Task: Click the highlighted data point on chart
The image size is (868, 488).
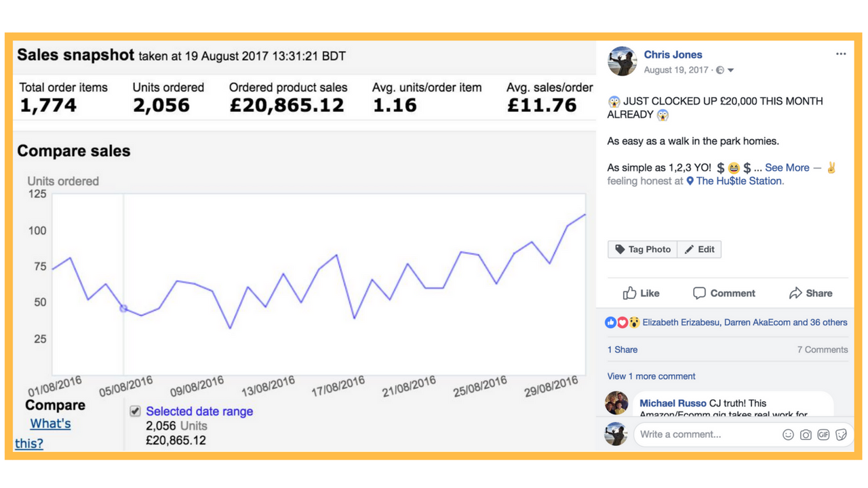Action: pos(123,308)
